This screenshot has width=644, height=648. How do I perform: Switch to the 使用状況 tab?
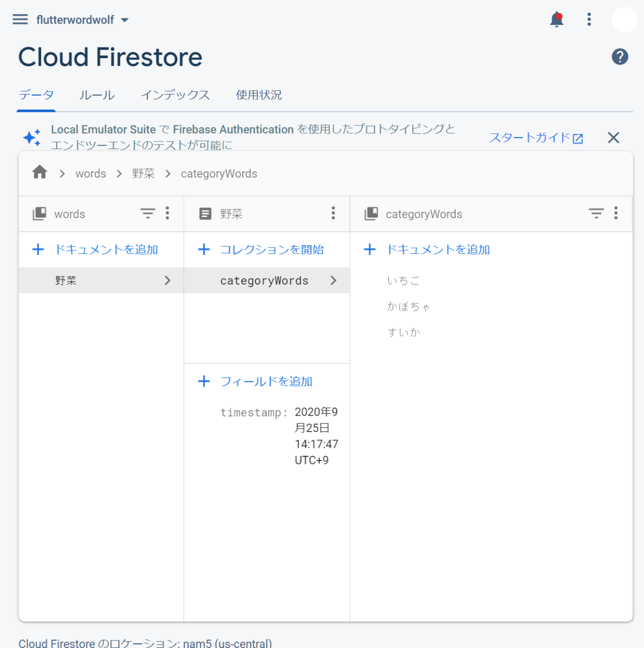tap(259, 95)
